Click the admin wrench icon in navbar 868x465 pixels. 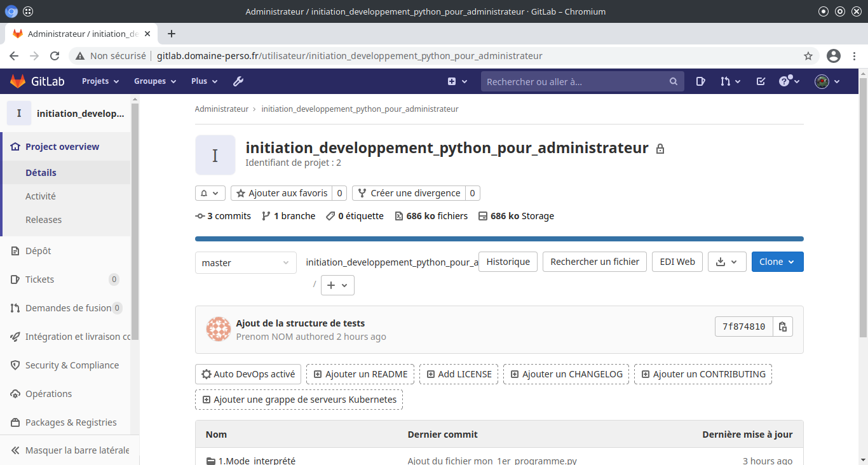[x=238, y=81]
